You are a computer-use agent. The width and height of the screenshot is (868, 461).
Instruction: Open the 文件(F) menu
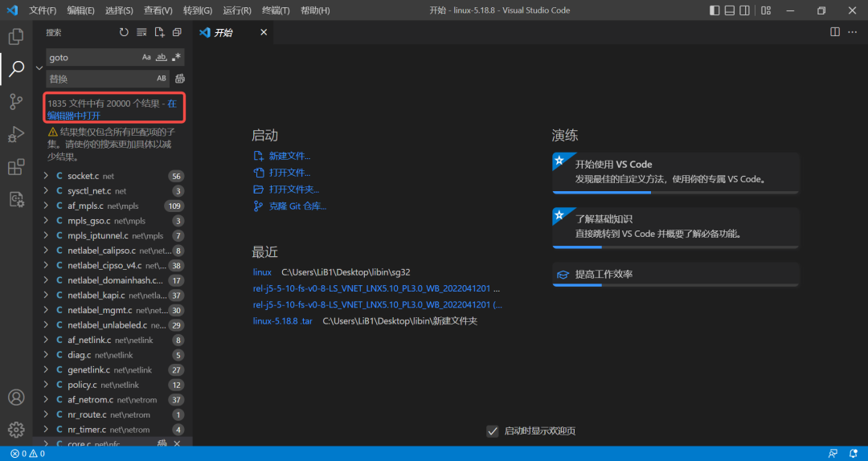coord(43,10)
